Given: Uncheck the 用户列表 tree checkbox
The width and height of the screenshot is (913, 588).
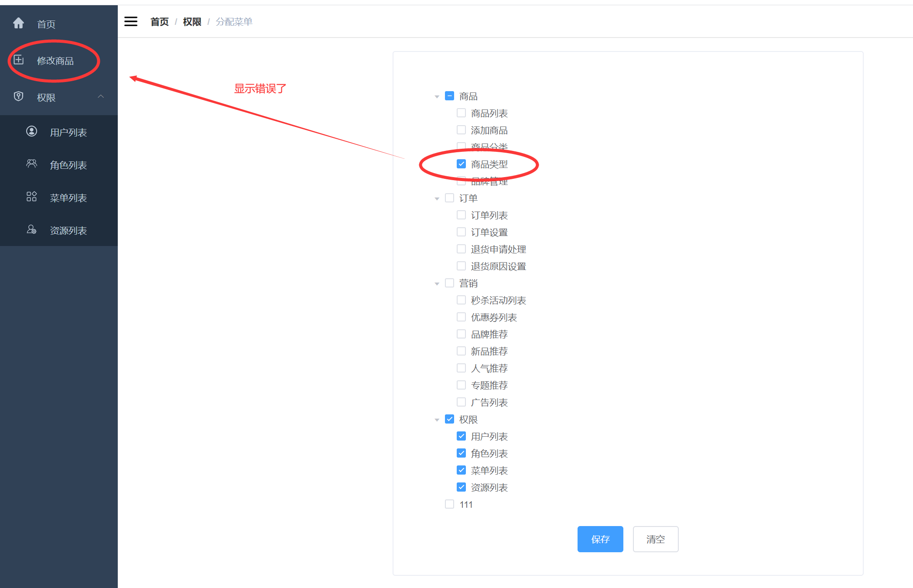Looking at the screenshot, I should 461,436.
